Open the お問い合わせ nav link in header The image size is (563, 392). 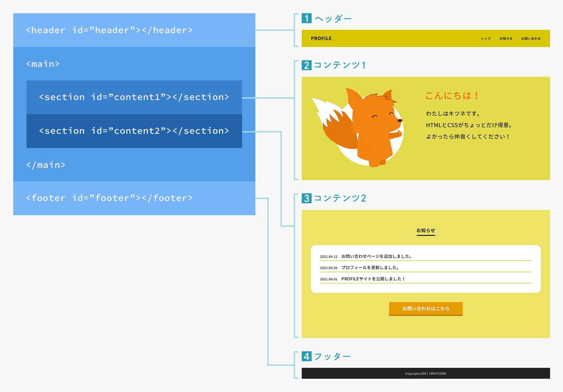tap(531, 39)
